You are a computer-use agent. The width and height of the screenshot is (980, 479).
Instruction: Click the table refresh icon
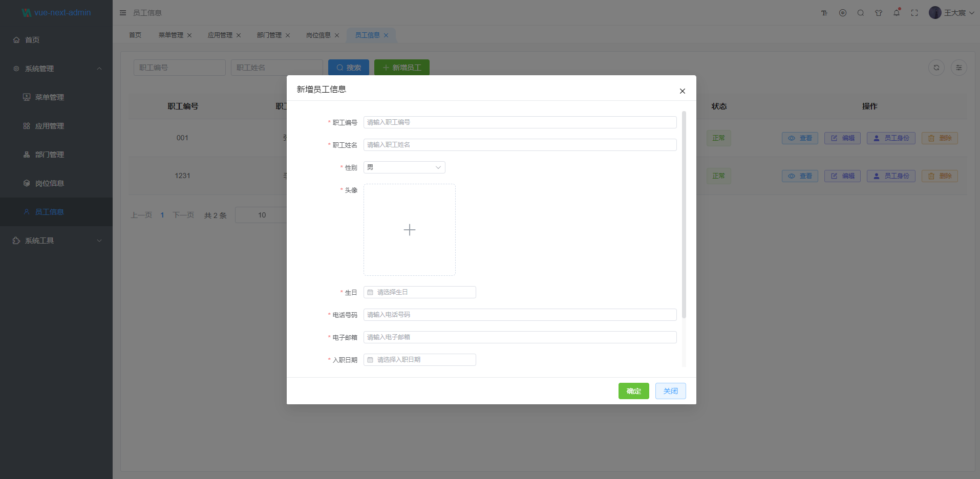936,68
